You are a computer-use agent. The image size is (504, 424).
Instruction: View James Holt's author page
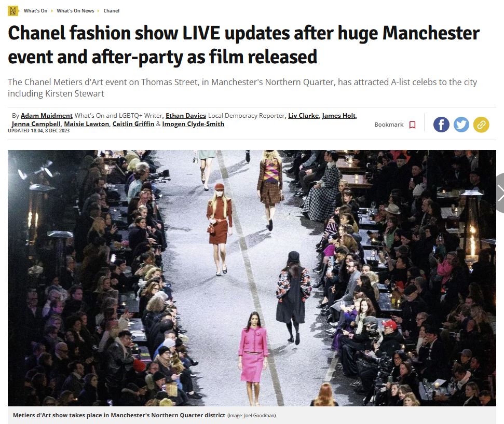point(339,115)
